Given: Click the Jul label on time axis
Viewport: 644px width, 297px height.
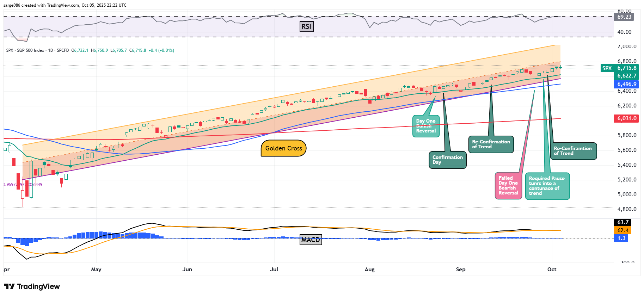Looking at the screenshot, I should coord(274,270).
